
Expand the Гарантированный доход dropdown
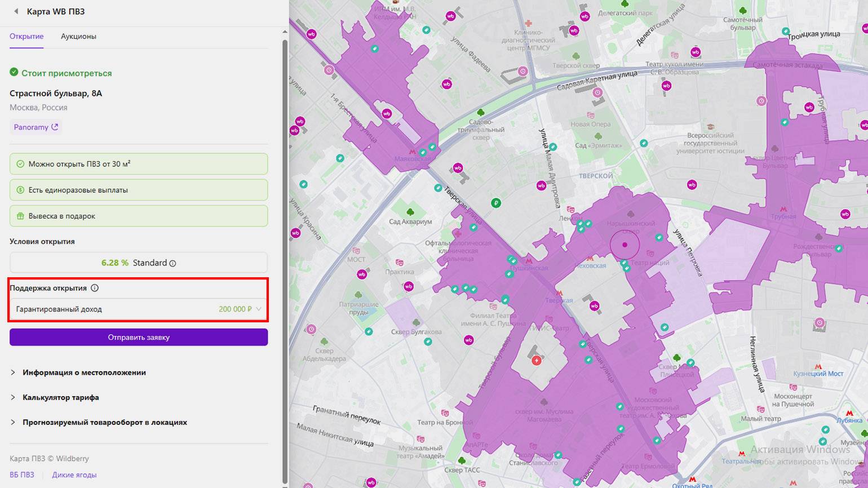[139, 309]
